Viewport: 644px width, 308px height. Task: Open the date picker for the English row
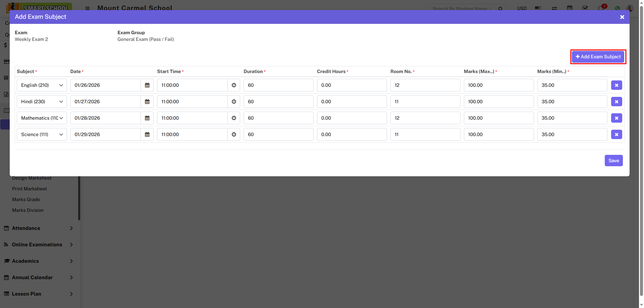(147, 85)
